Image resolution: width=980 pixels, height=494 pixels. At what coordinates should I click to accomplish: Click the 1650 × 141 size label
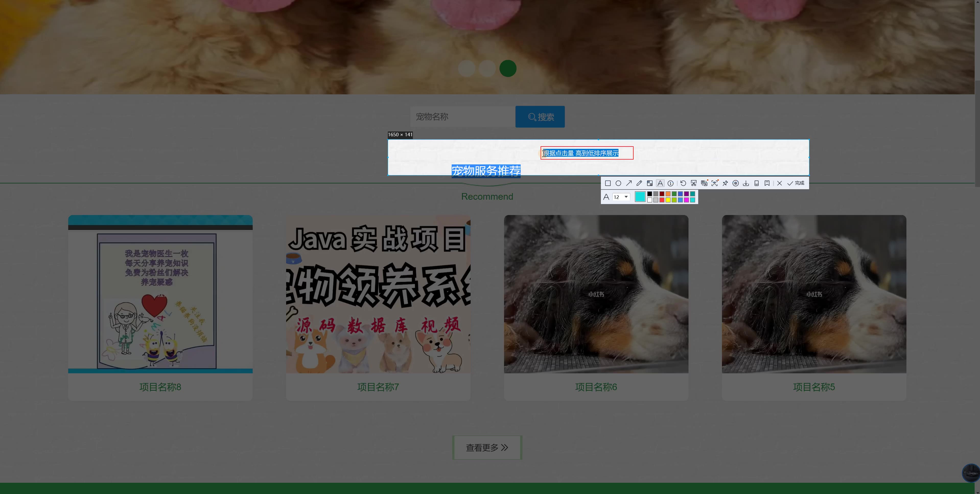[400, 134]
